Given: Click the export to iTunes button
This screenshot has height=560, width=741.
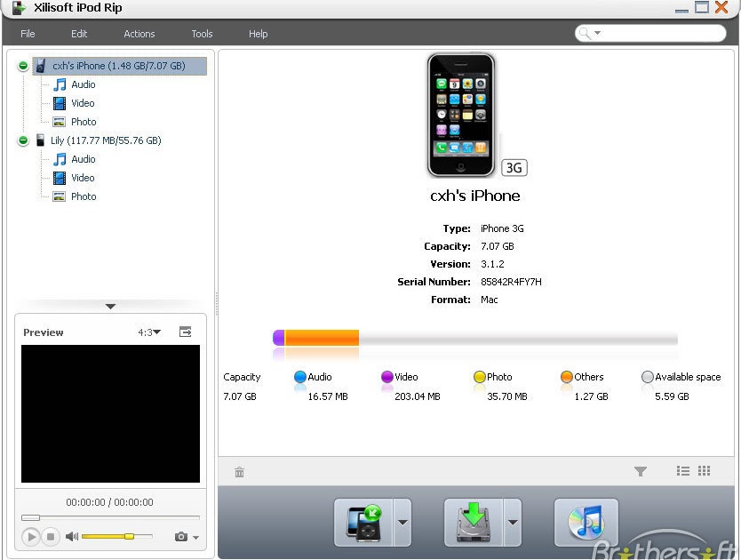Looking at the screenshot, I should tap(586, 523).
